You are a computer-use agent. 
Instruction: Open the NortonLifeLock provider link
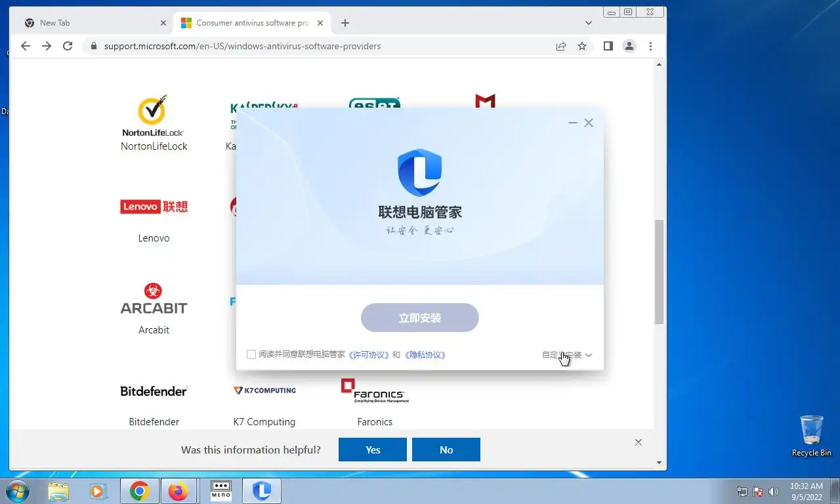click(154, 146)
